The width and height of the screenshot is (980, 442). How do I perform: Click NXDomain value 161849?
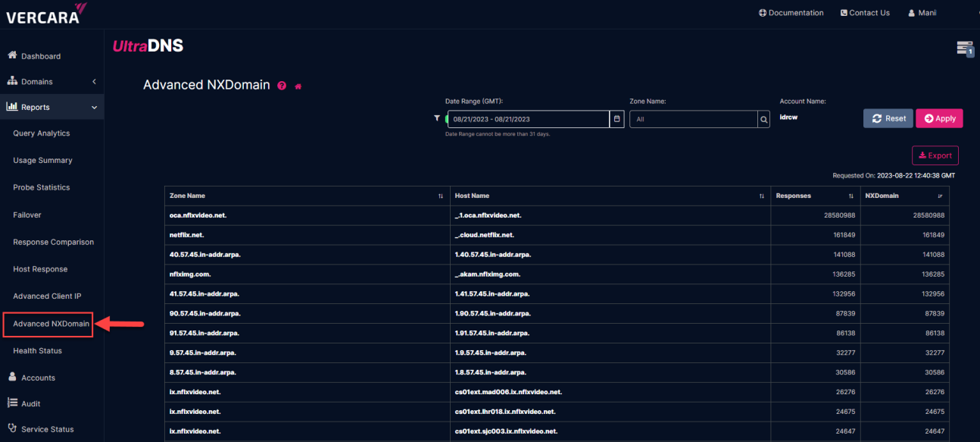click(932, 235)
